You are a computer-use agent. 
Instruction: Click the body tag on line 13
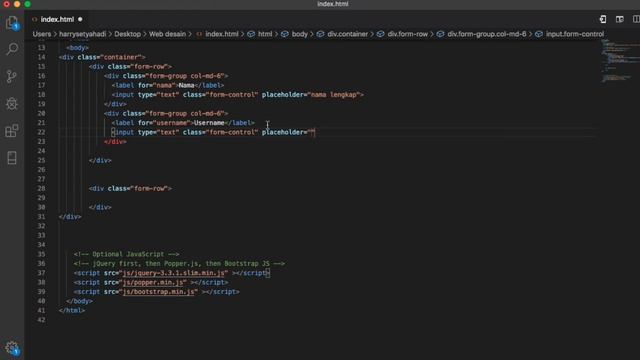point(78,48)
